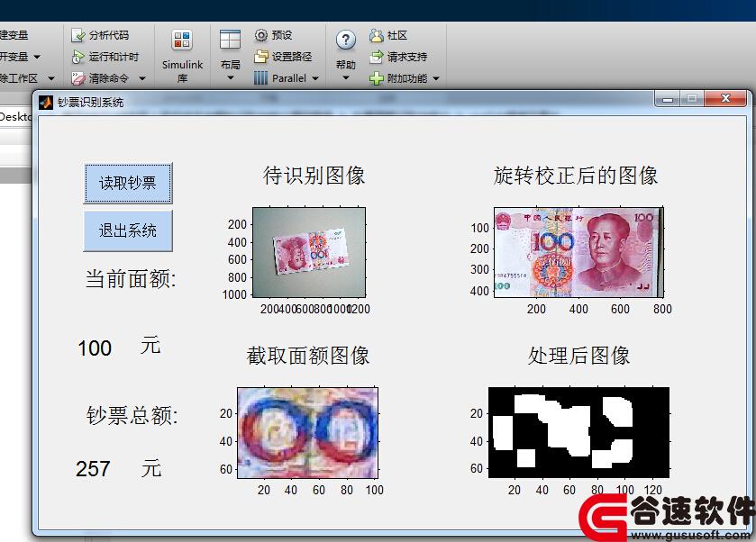The image size is (756, 542).
Task: Click the 截取面额图像 cropped denomination image
Action: point(307,433)
